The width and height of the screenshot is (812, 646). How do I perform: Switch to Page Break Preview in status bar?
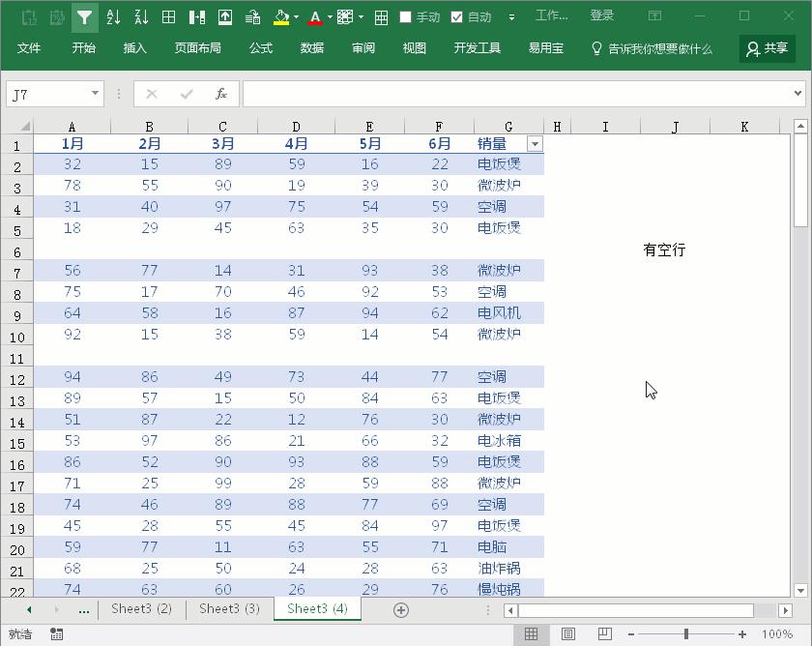point(604,634)
